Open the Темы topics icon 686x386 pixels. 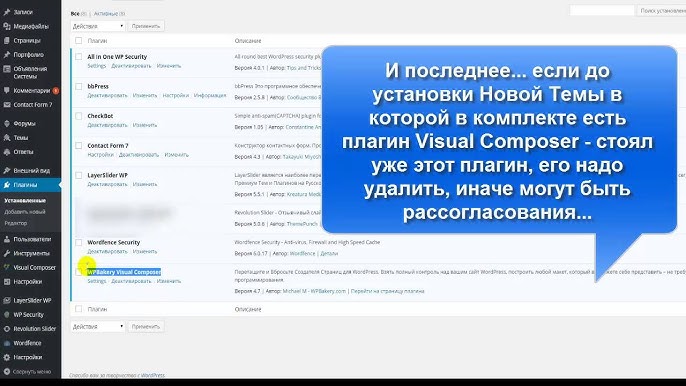pyautogui.click(x=7, y=137)
